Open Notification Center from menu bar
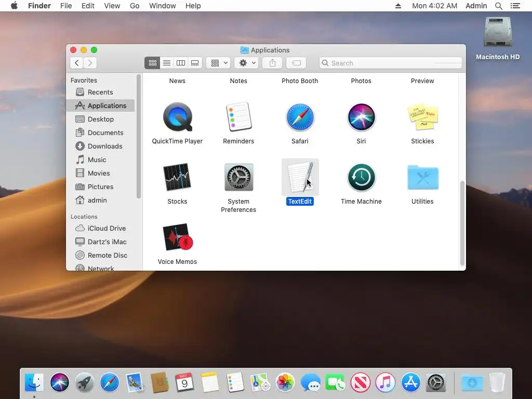This screenshot has height=399, width=532. [x=515, y=6]
